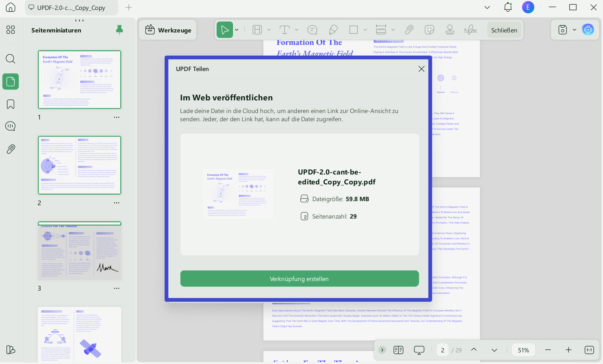The width and height of the screenshot is (603, 364).
Task: Select the pencil drawing tool
Action: tap(333, 30)
